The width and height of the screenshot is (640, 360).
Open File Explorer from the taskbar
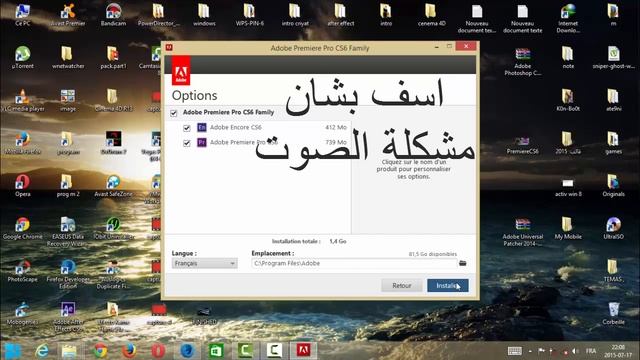point(69,351)
